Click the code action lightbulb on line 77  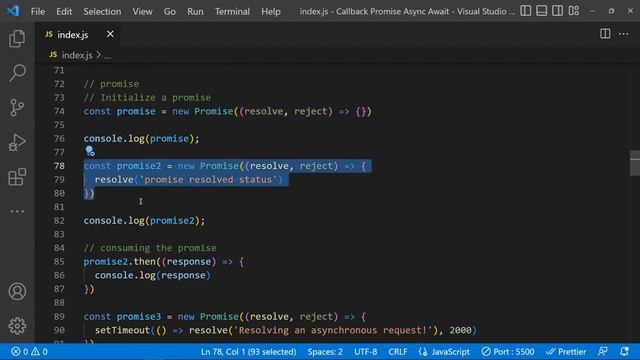[90, 151]
